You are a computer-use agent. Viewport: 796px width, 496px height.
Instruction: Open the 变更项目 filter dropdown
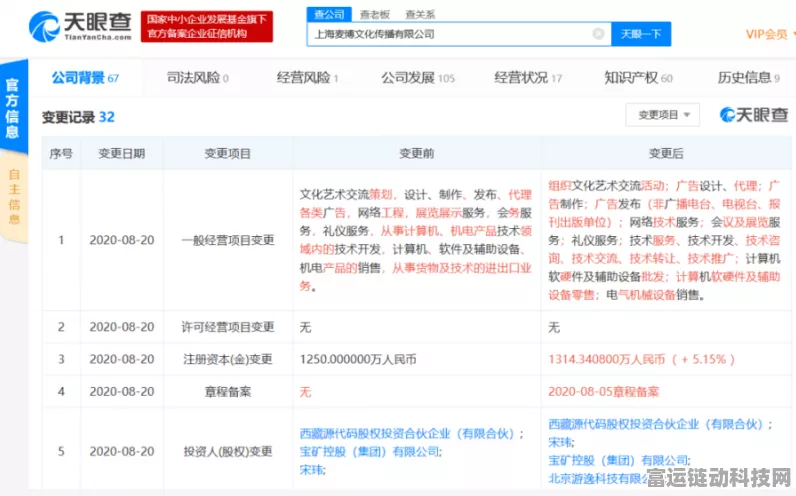click(x=662, y=115)
